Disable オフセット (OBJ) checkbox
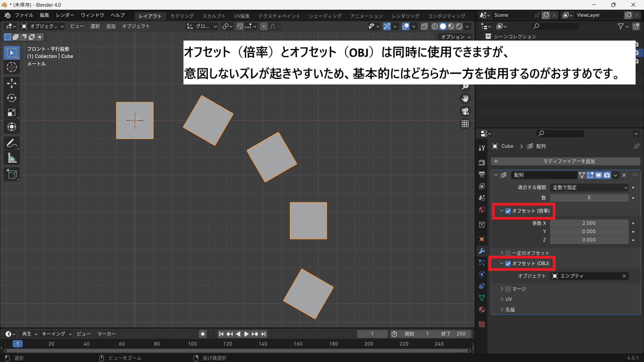The height and width of the screenshot is (362, 644). coord(508,263)
